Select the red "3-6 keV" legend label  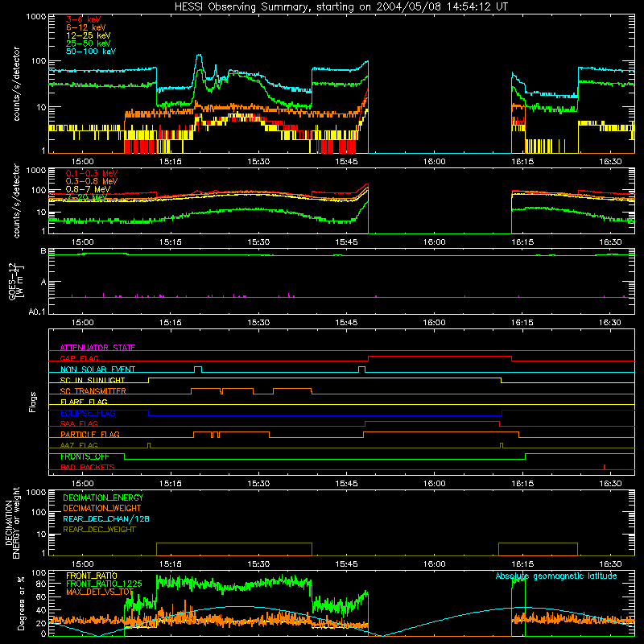coord(84,19)
